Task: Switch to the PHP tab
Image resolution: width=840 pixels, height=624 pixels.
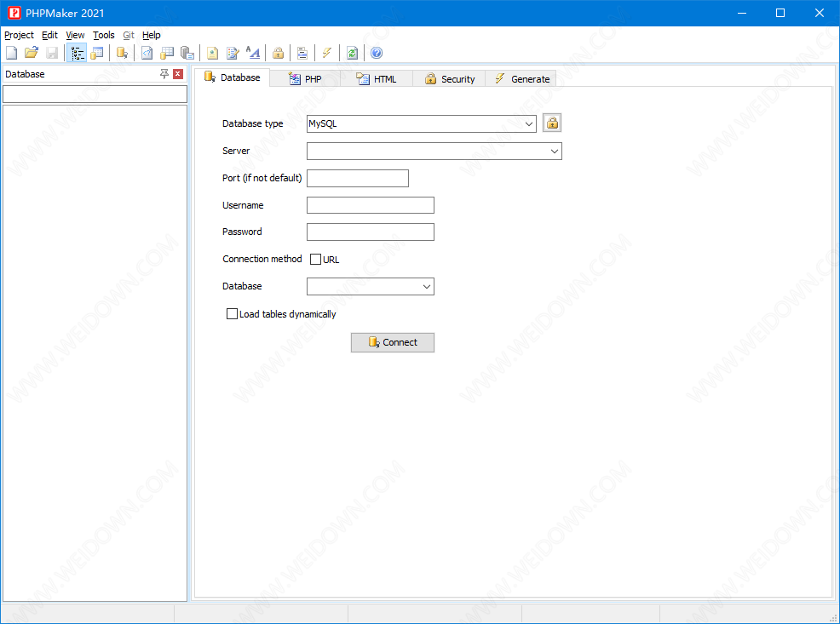Action: point(305,79)
